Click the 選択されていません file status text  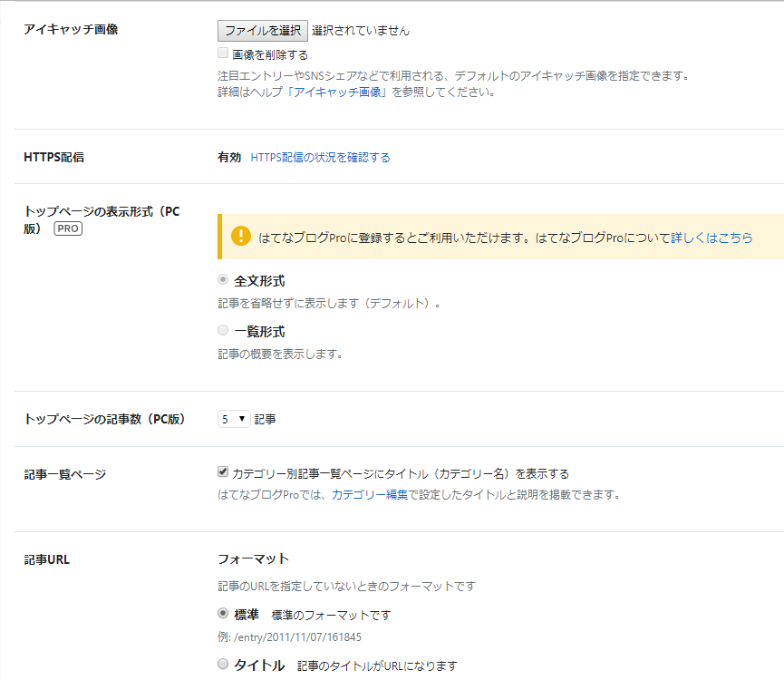tap(359, 30)
